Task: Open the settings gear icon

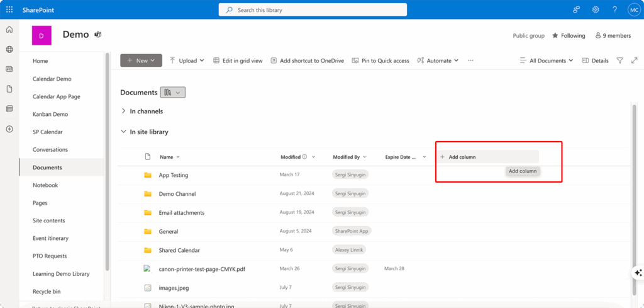Action: tap(596, 10)
